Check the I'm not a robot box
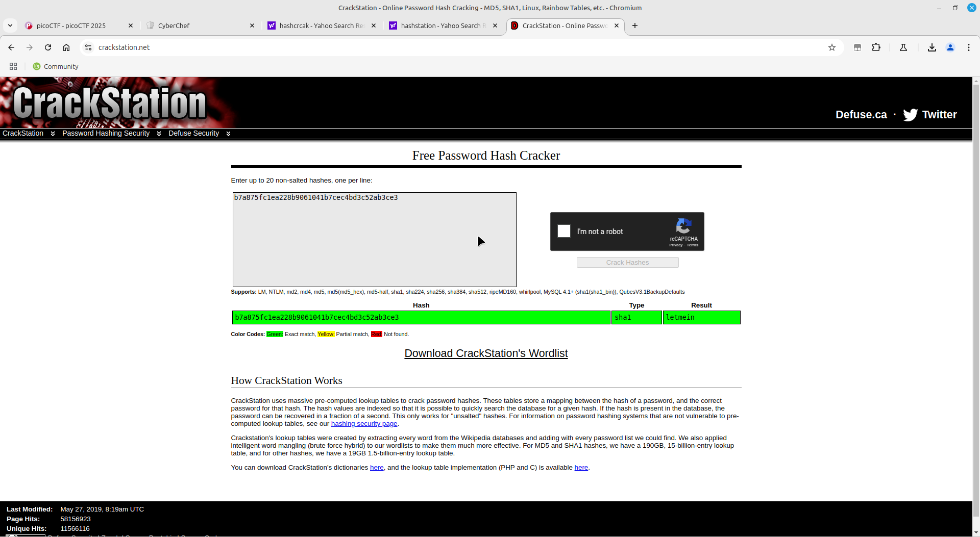980x537 pixels. click(x=564, y=232)
